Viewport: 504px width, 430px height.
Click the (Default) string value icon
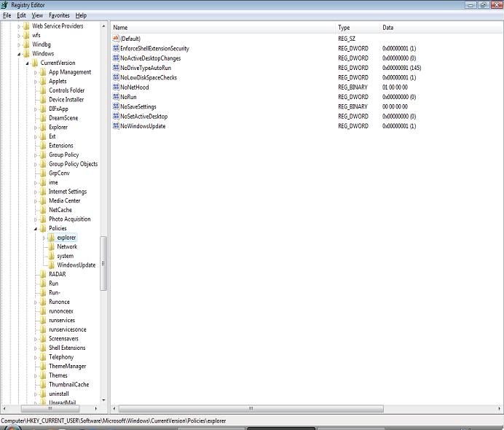(x=116, y=39)
